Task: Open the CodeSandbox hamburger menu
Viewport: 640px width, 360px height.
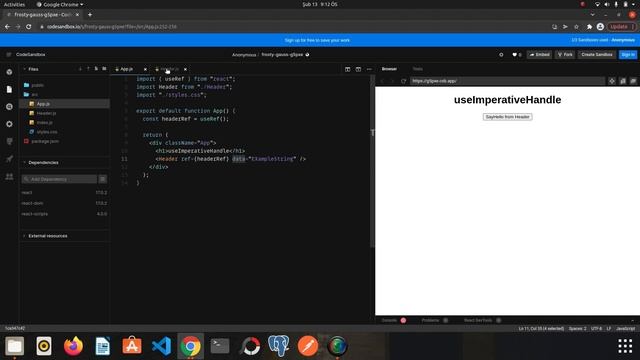Action: click(x=9, y=54)
